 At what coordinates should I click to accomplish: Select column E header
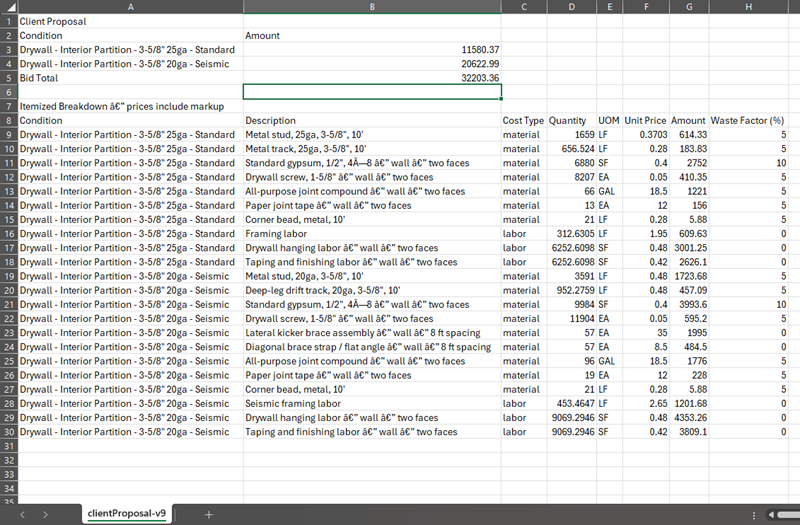click(x=609, y=7)
